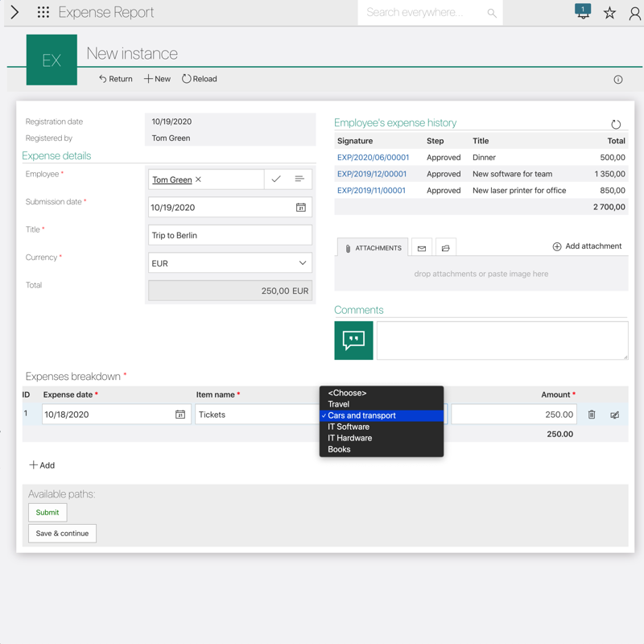This screenshot has height=644, width=644.
Task: Open expense EXP/2020/06/00001 link
Action: pyautogui.click(x=373, y=158)
